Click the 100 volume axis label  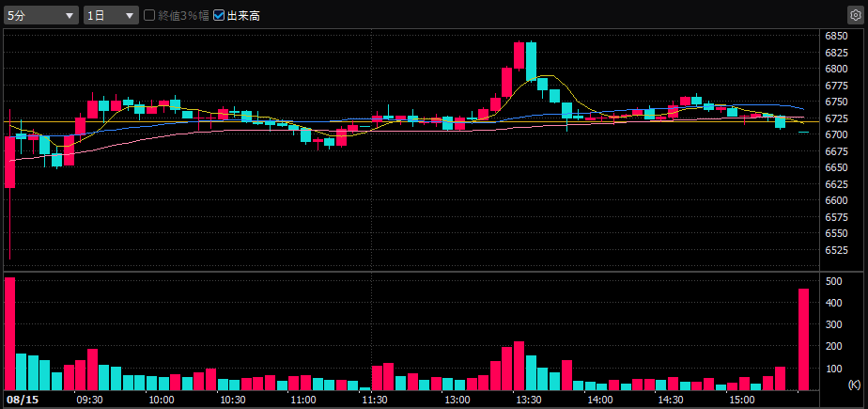(x=833, y=369)
